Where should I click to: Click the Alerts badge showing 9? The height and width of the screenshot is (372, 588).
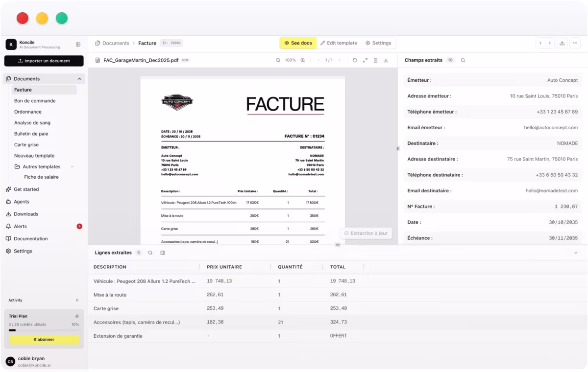(x=79, y=226)
